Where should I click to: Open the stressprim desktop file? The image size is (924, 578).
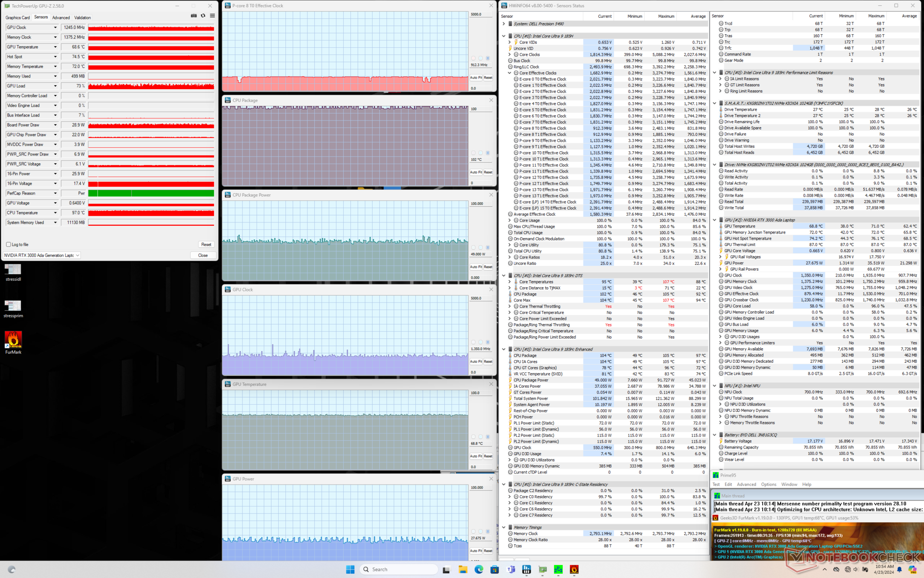pos(13,306)
